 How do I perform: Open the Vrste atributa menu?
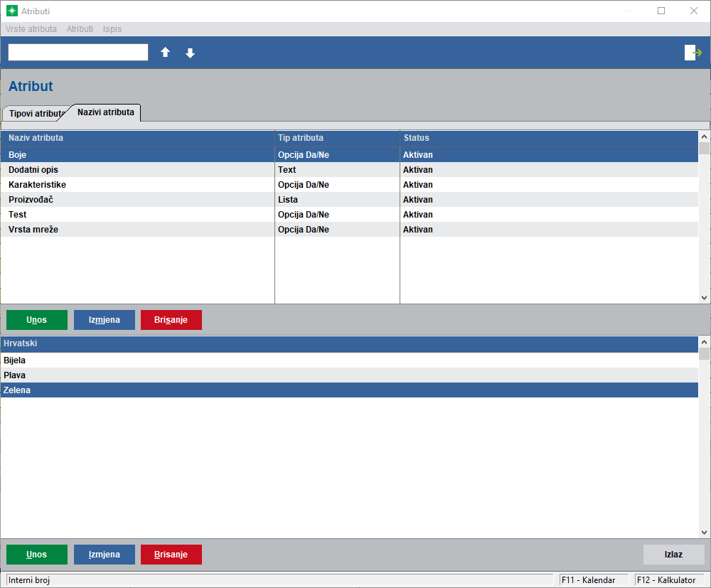31,29
